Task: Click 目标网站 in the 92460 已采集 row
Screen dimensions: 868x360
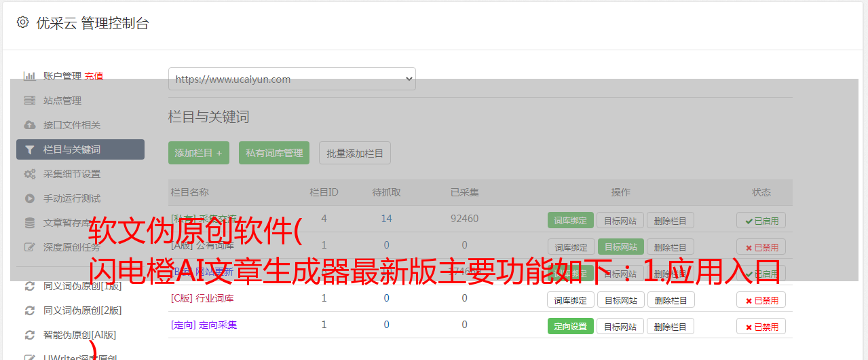Action: tap(621, 220)
